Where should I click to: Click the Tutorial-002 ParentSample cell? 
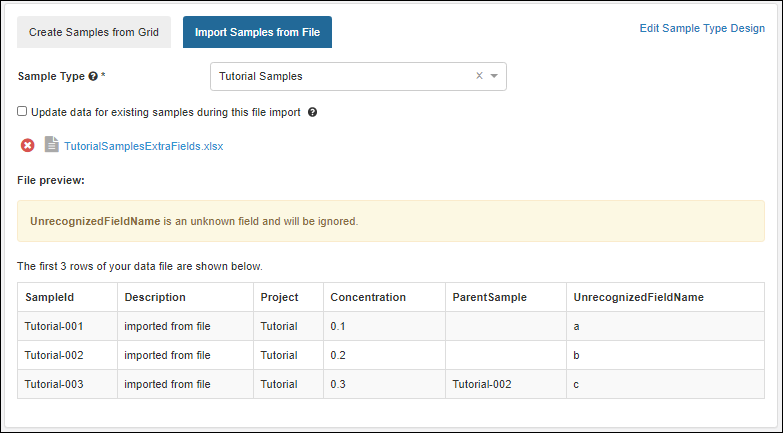486,384
